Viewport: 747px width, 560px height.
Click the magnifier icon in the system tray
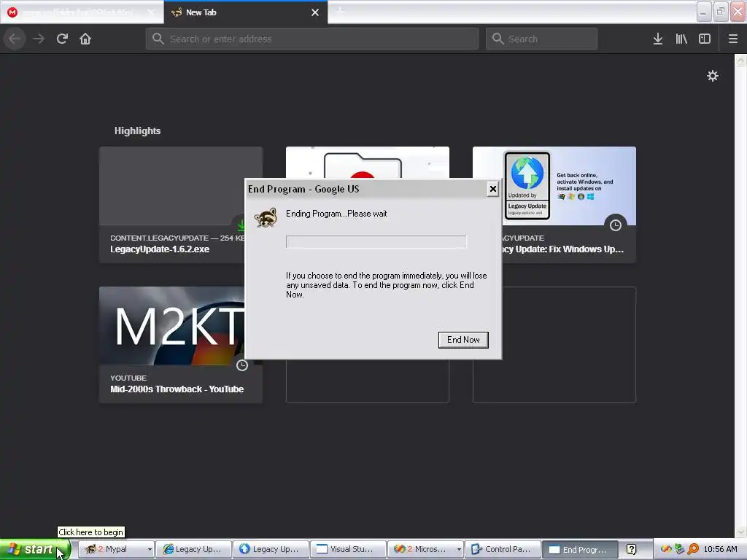pyautogui.click(x=693, y=549)
